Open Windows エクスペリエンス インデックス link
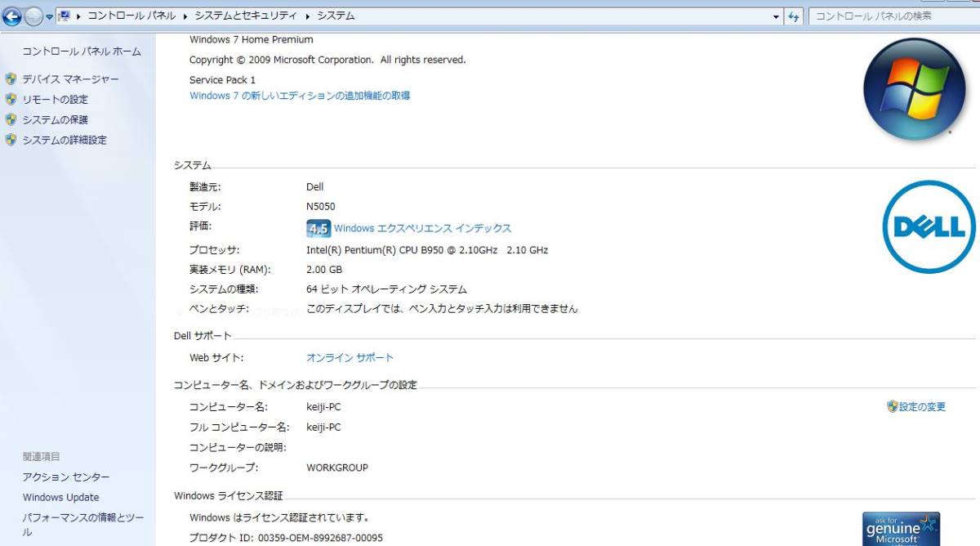This screenshot has width=980, height=546. 422,229
